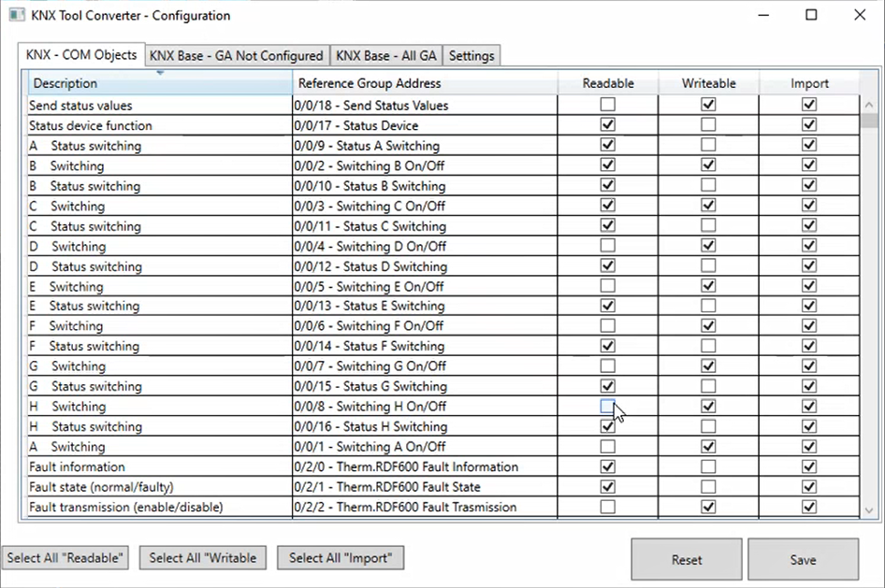This screenshot has width=885, height=588.
Task: Open the Settings tab
Action: click(471, 56)
